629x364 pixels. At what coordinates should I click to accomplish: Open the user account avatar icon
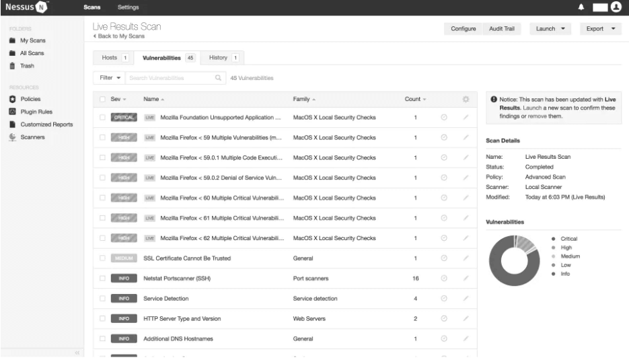[x=616, y=7]
